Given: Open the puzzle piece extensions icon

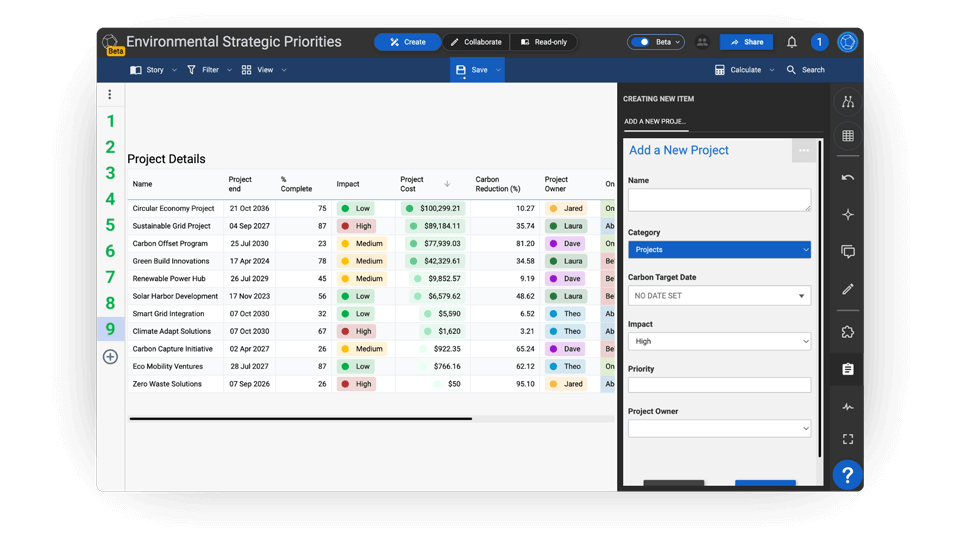Looking at the screenshot, I should (x=847, y=332).
